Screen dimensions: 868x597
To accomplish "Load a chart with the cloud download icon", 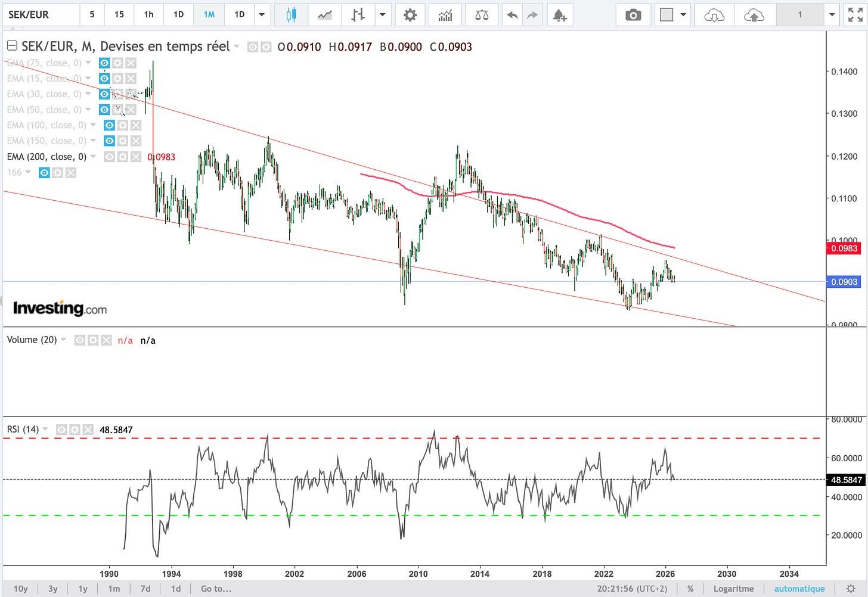I will click(714, 15).
